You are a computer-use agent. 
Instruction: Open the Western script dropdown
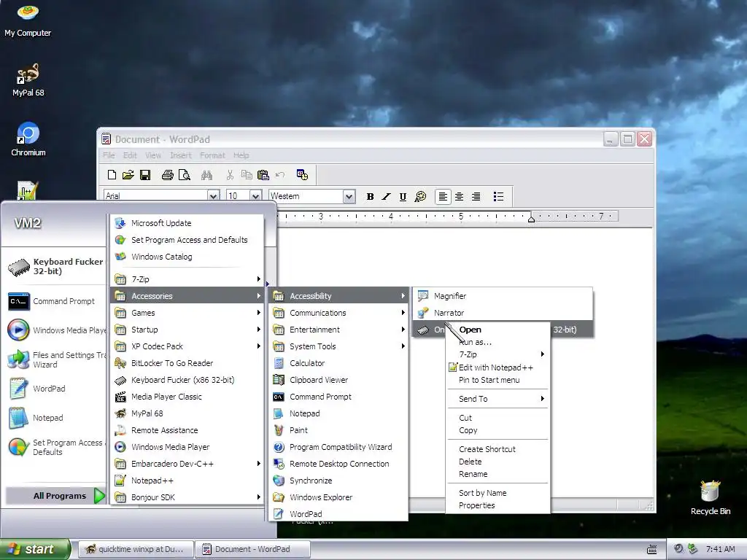click(349, 196)
